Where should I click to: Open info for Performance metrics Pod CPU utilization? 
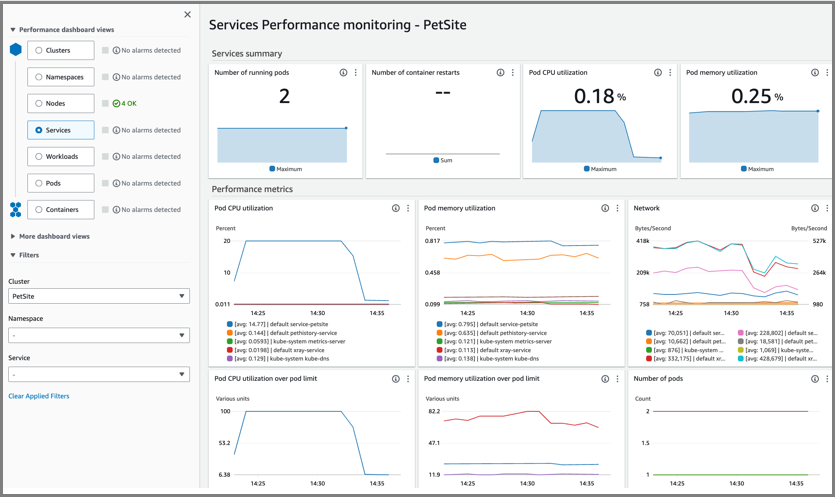pyautogui.click(x=396, y=208)
